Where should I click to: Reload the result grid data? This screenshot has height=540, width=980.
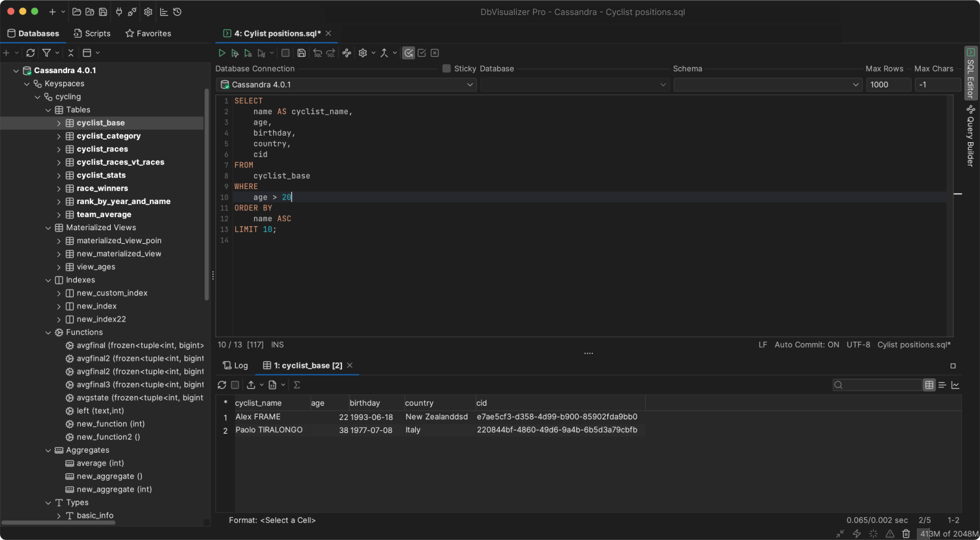pos(222,385)
